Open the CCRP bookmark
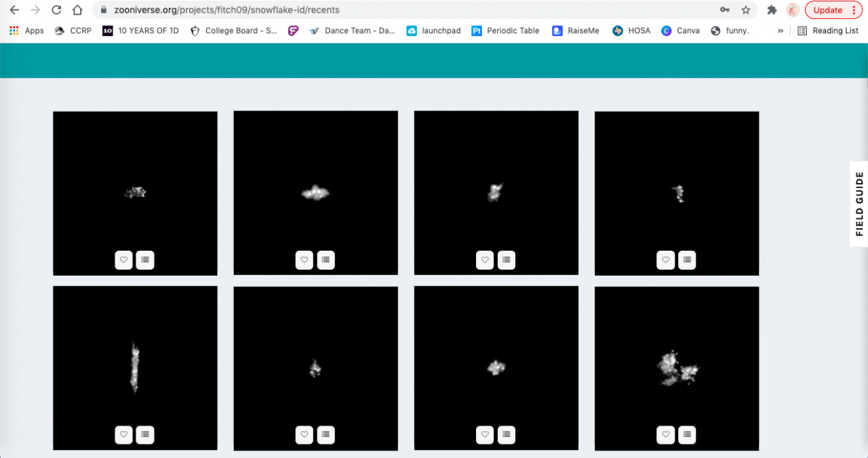The width and height of the screenshot is (868, 458). [x=73, y=30]
